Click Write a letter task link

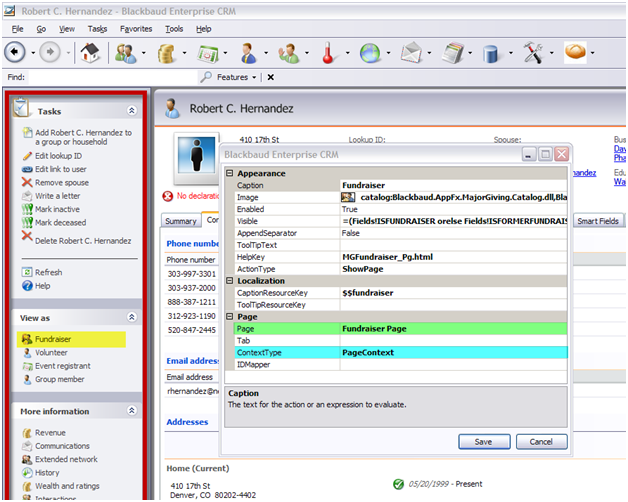pos(58,196)
